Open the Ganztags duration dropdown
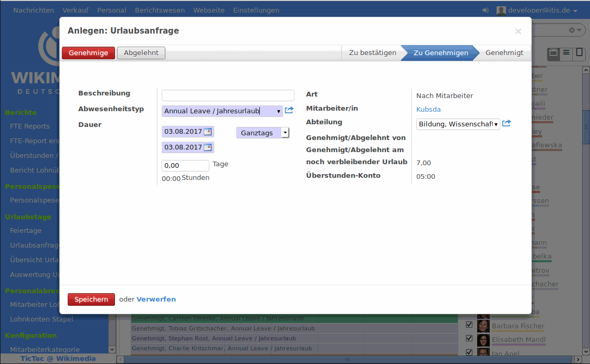 pos(285,133)
